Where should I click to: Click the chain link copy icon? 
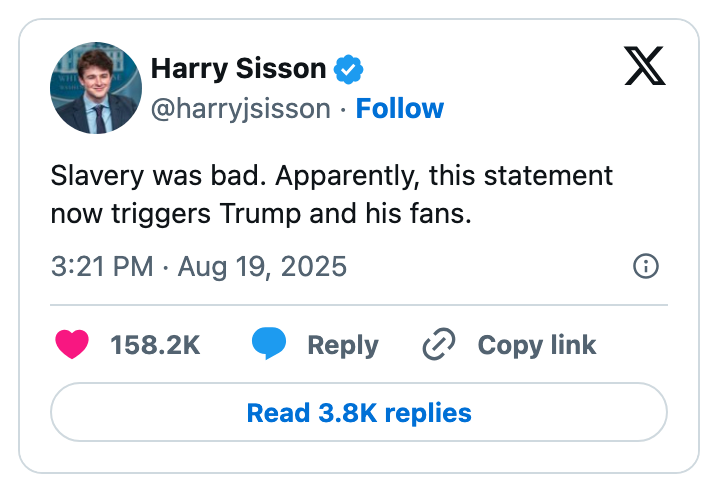tap(439, 345)
